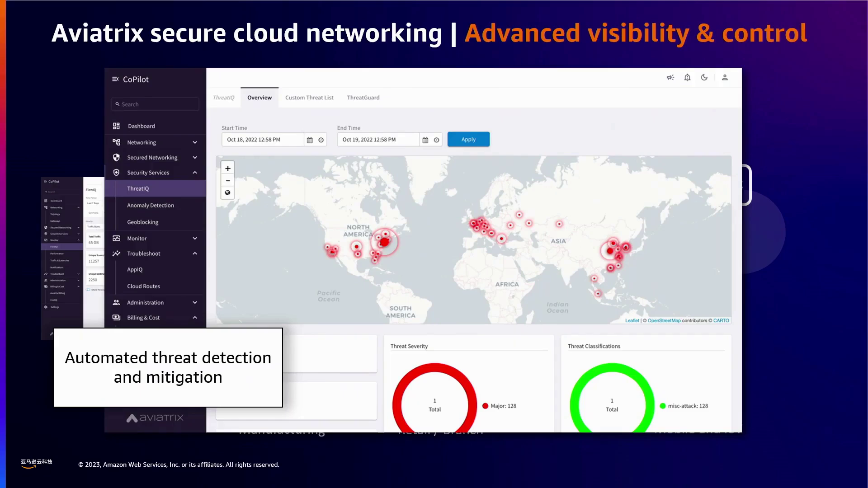This screenshot has width=868, height=488.
Task: Click the announcements megaphone icon
Action: coord(670,78)
